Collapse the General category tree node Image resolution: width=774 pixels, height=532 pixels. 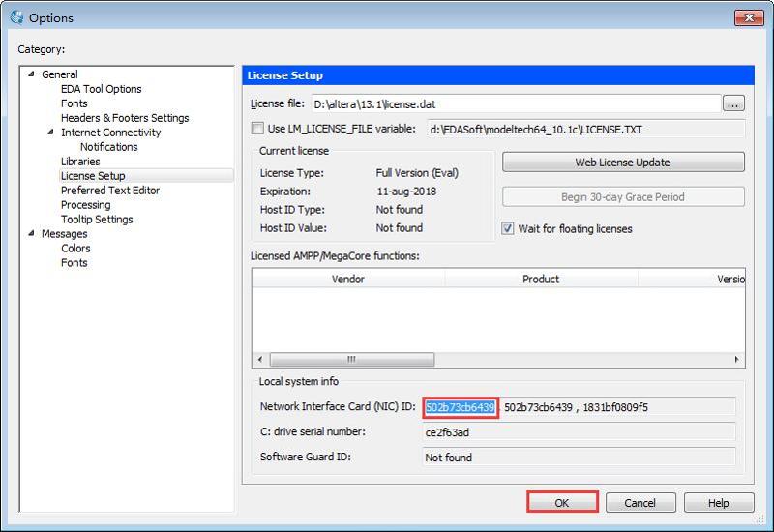point(30,74)
